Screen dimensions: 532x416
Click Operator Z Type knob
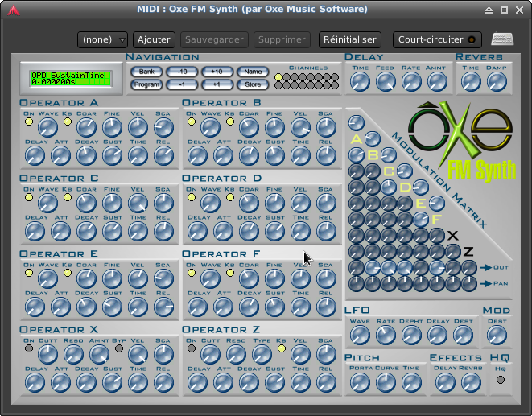tap(262, 355)
